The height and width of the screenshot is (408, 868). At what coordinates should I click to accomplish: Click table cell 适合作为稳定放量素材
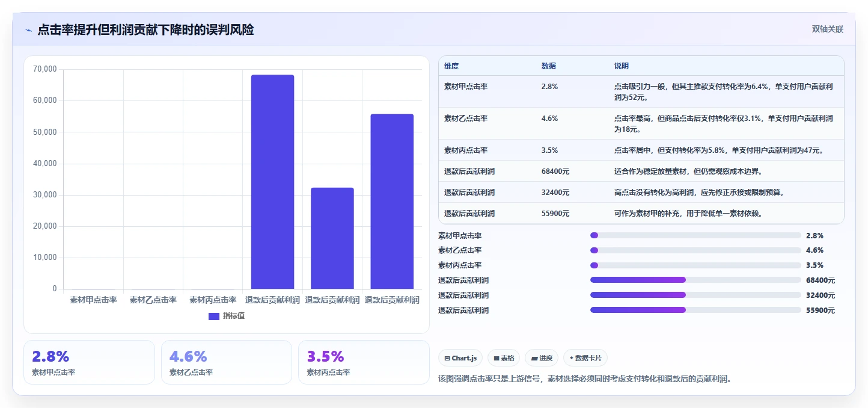coord(726,171)
